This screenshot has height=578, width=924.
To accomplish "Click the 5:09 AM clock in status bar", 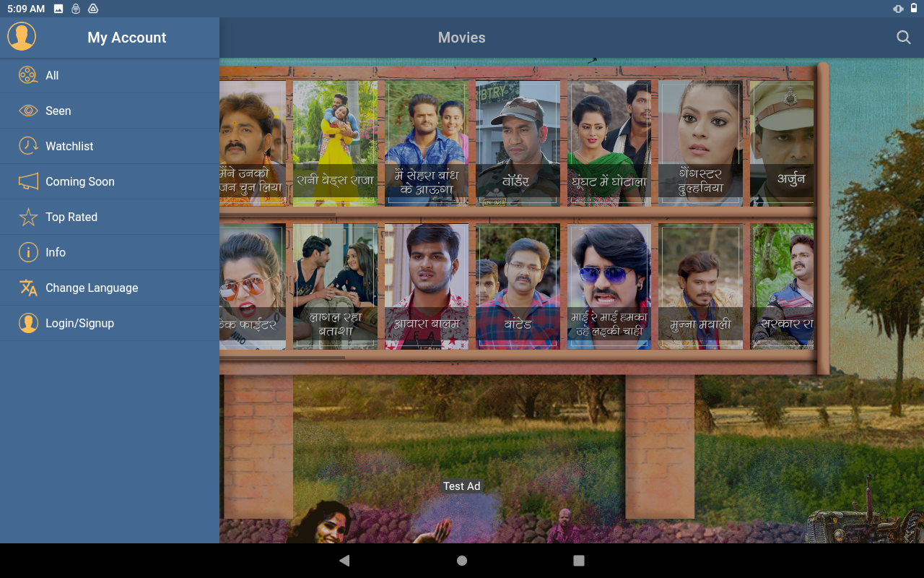I will point(26,9).
